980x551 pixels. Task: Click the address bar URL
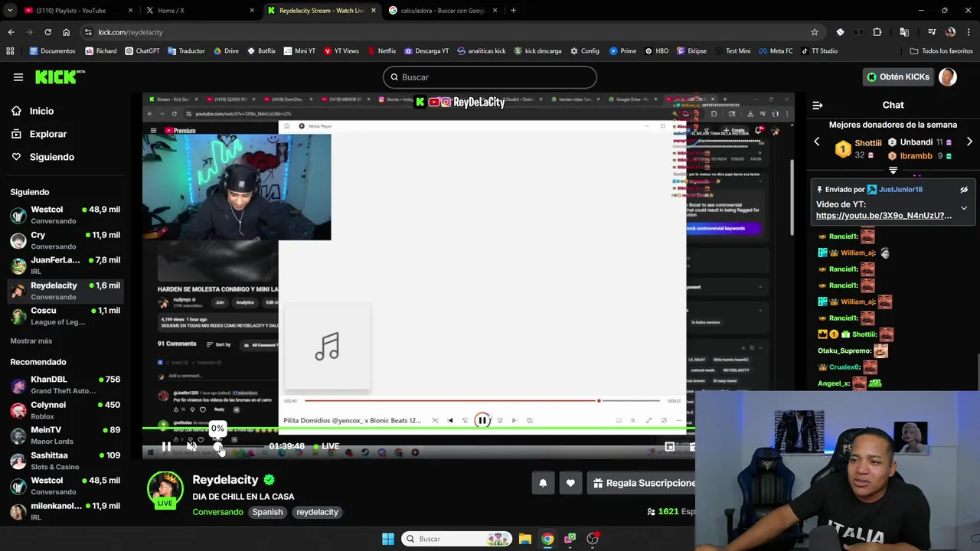click(x=130, y=32)
